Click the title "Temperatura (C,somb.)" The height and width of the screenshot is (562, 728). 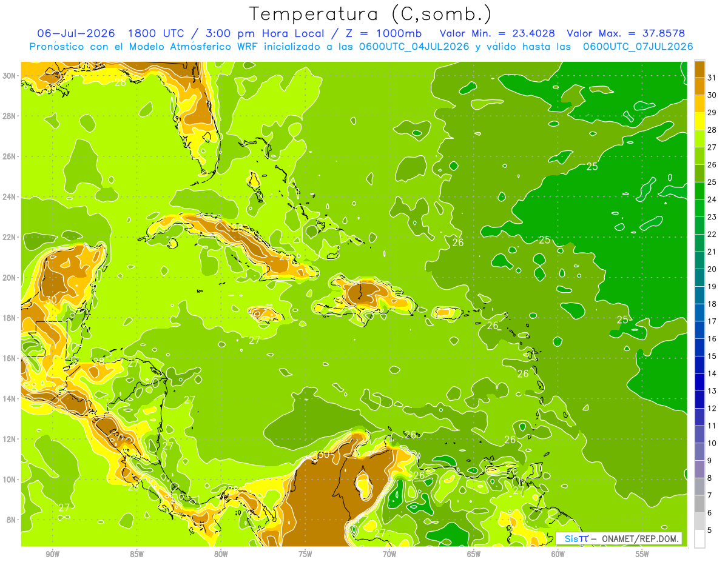(x=370, y=14)
